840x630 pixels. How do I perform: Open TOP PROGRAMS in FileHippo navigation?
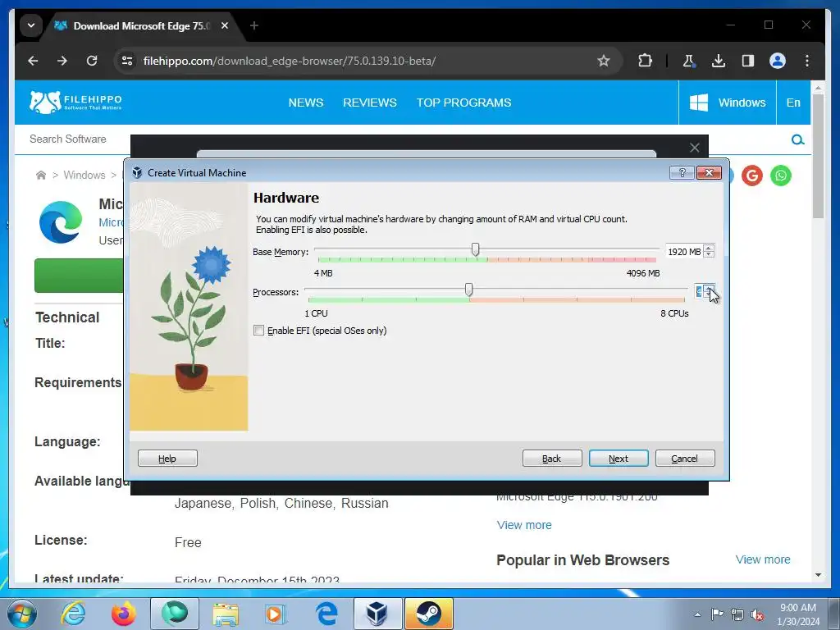coord(464,103)
